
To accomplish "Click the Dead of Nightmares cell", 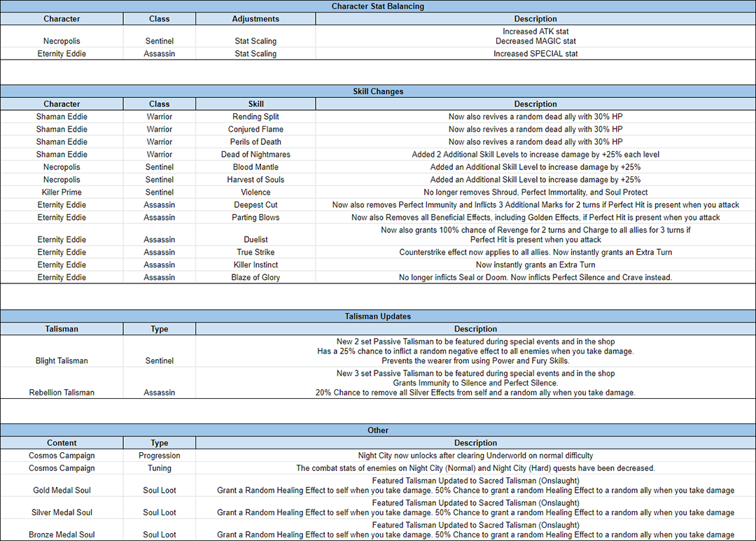I will click(255, 155).
